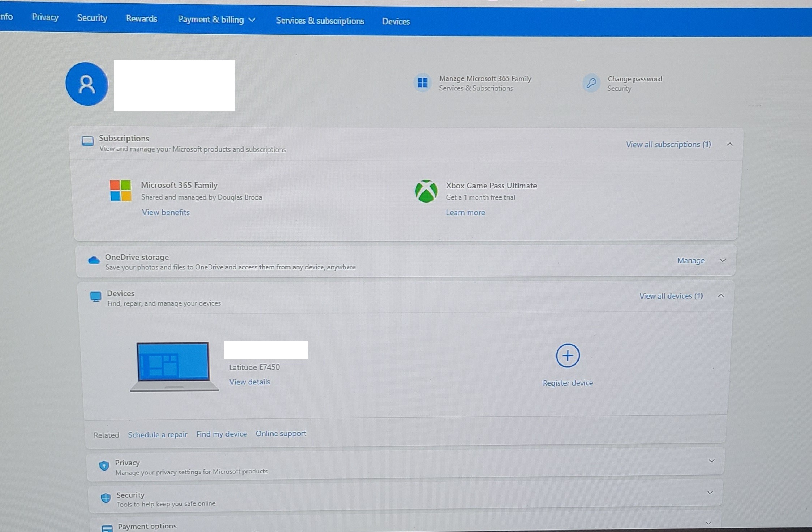Click the Devices section monitor icon

click(96, 297)
